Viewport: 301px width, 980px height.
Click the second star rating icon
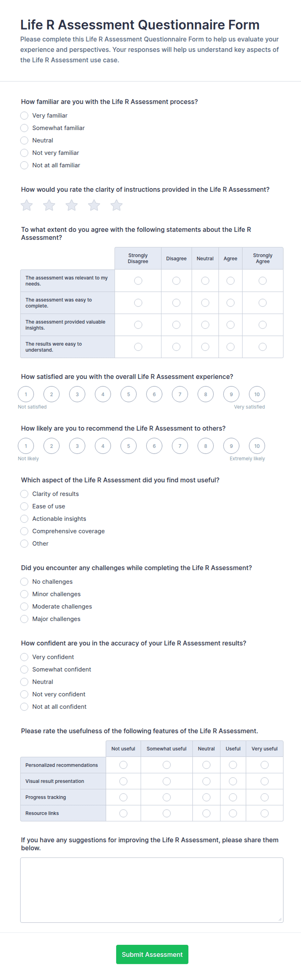click(49, 206)
